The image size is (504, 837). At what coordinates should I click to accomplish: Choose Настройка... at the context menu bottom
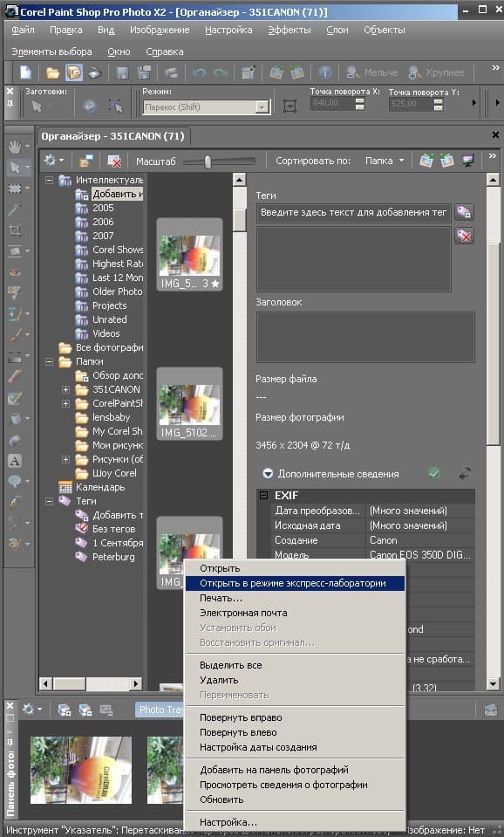295,822
